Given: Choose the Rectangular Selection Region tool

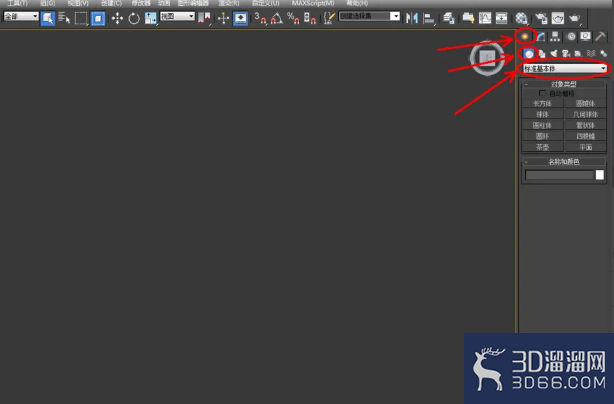Looking at the screenshot, I should (x=81, y=18).
